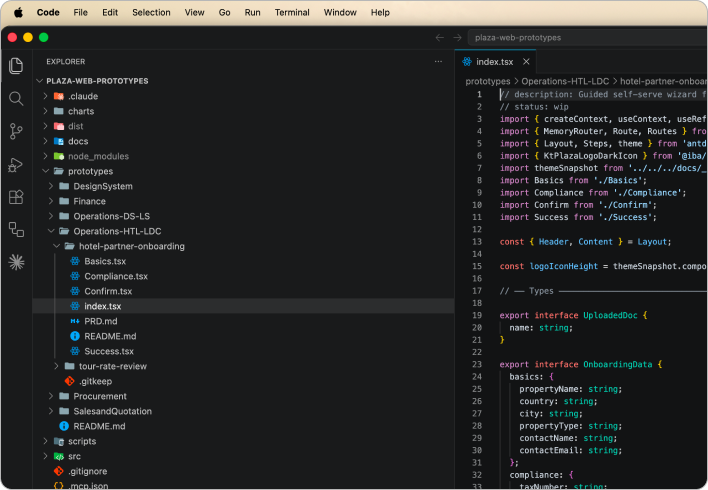Open the Source Control view icon
This screenshot has height=490, width=708.
click(16, 131)
